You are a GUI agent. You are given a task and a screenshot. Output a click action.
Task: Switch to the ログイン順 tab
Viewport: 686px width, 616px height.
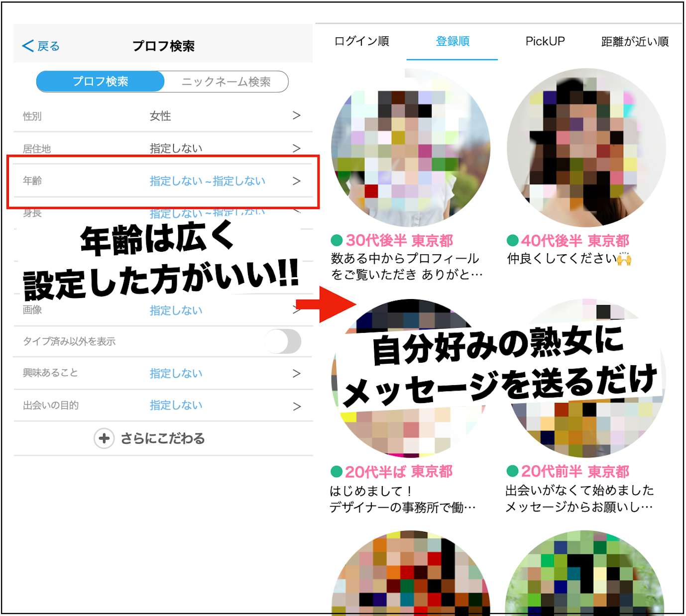tap(361, 41)
